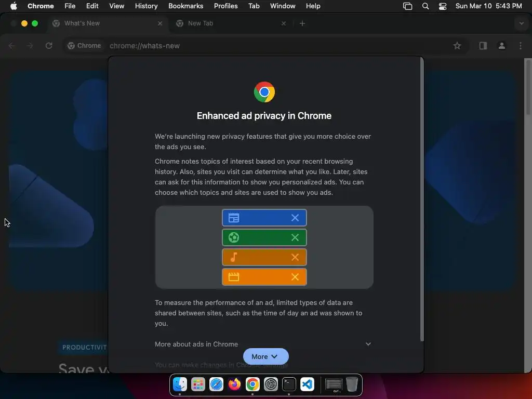Open Chrome from the dock
The image size is (532, 399).
click(x=252, y=384)
